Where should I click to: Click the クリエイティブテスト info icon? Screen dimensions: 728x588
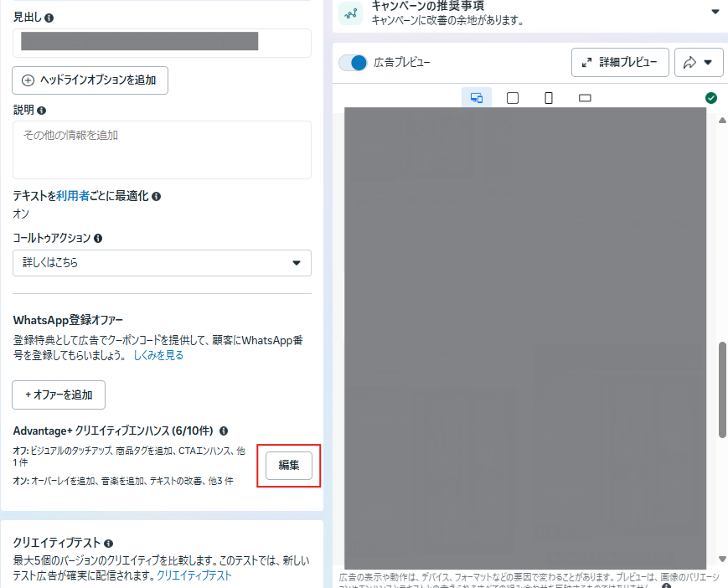tap(108, 544)
